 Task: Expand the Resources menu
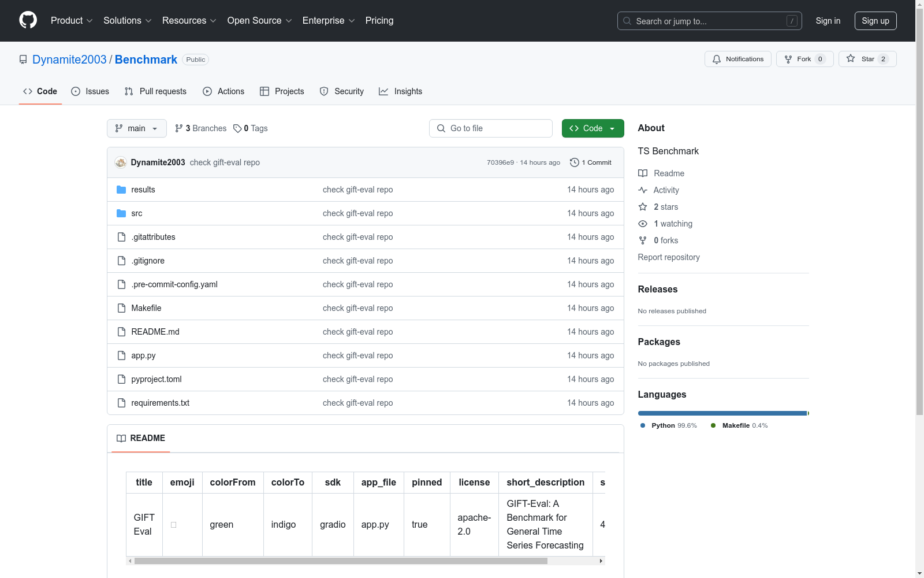click(189, 20)
